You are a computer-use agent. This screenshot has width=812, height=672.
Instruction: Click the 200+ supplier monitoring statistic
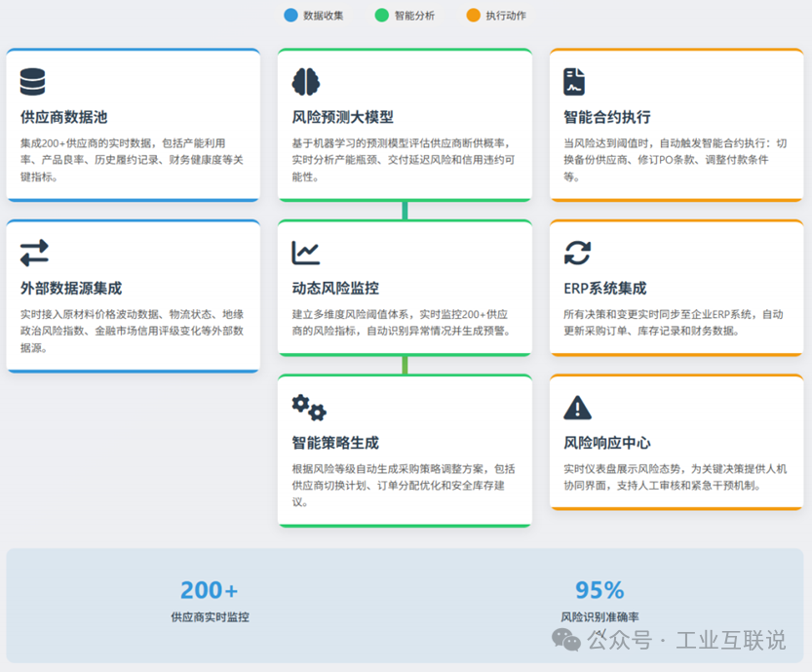208,590
